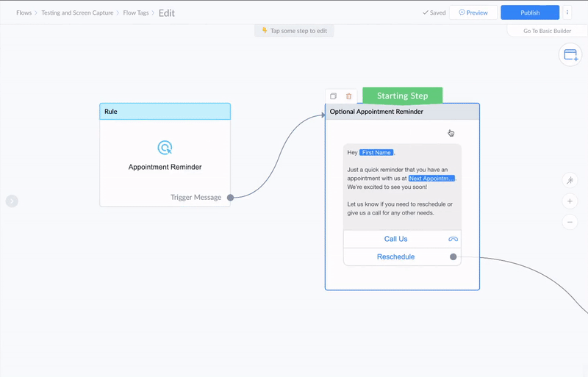The image size is (588, 377).
Task: Select the Rule block header
Action: click(165, 112)
